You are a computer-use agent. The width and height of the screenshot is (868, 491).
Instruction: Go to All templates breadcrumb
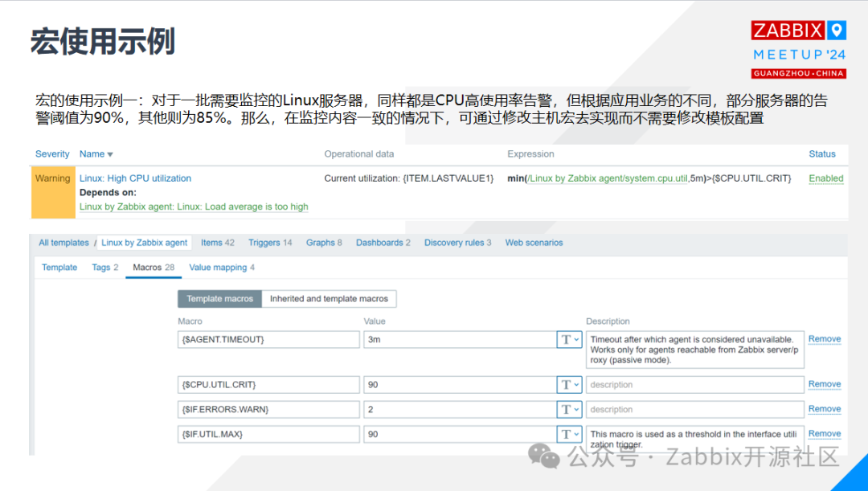point(63,243)
